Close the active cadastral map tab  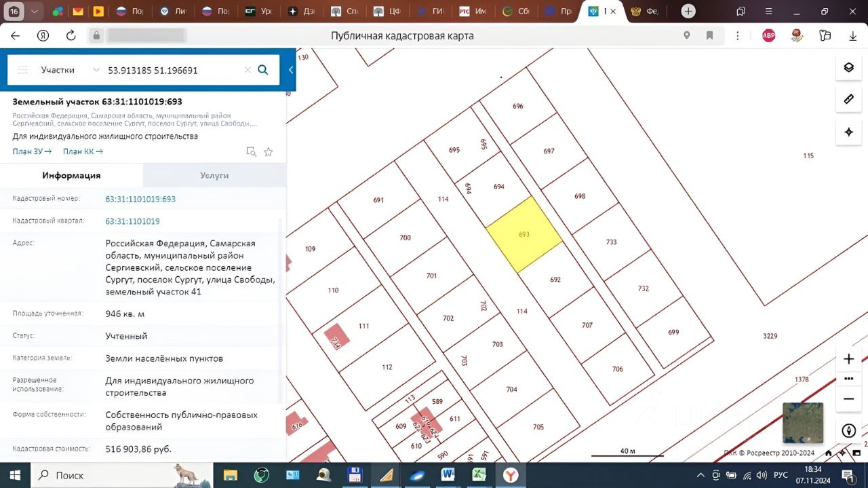coord(613,12)
